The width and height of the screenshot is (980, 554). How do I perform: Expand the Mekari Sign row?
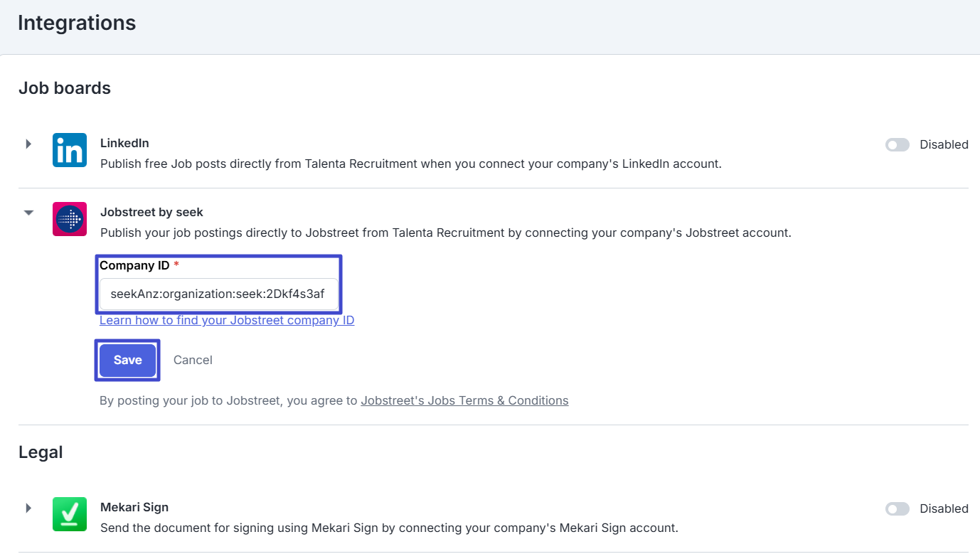click(x=28, y=508)
